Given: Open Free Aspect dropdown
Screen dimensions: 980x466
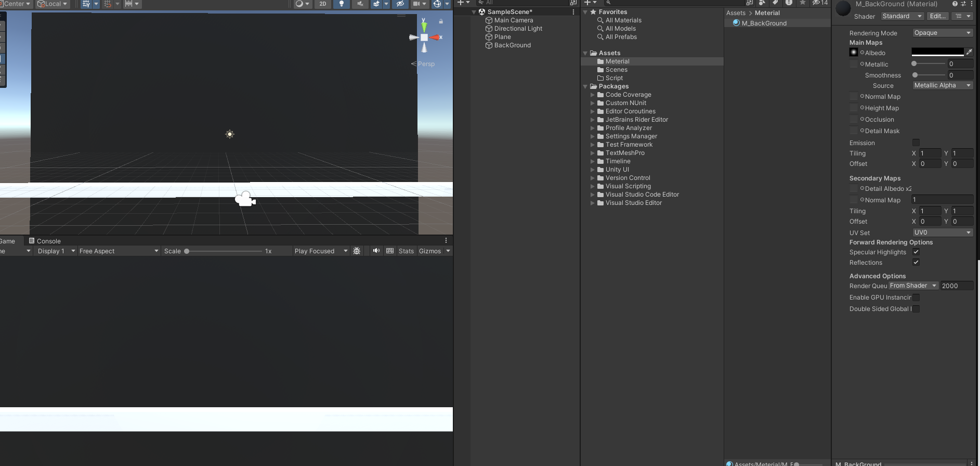Looking at the screenshot, I should 119,251.
